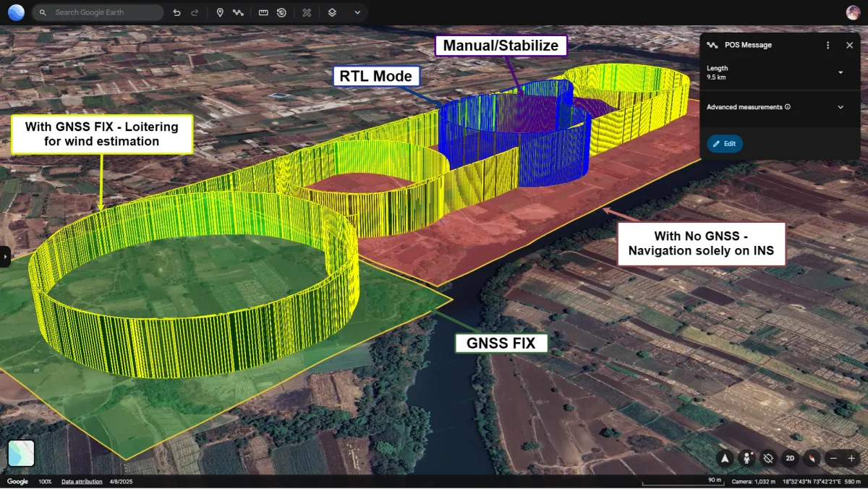Open the Data attribution link

pos(82,482)
